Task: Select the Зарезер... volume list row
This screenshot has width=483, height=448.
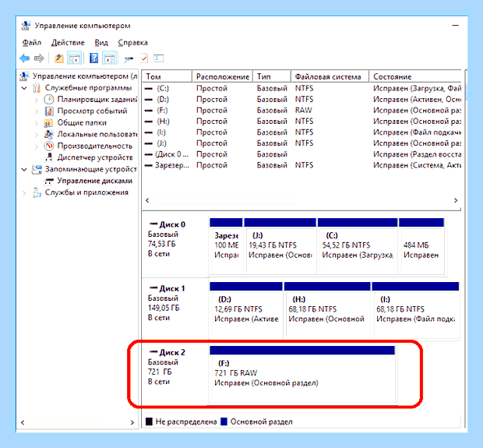Action: 302,165
